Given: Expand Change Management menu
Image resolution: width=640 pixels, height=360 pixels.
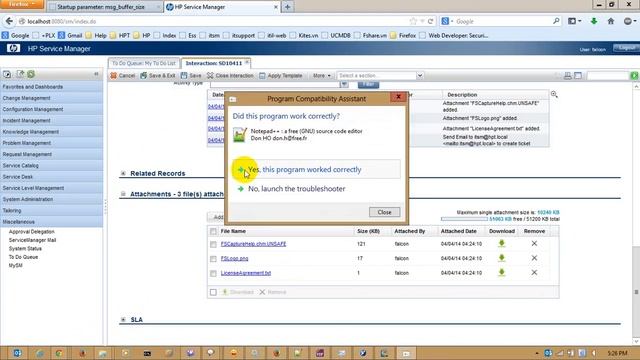Looking at the screenshot, I should point(51,98).
